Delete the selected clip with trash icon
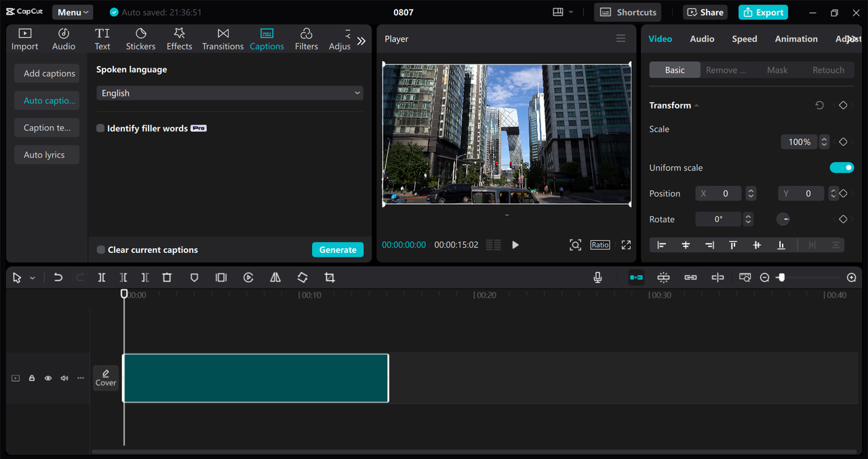The width and height of the screenshot is (868, 459). [167, 277]
